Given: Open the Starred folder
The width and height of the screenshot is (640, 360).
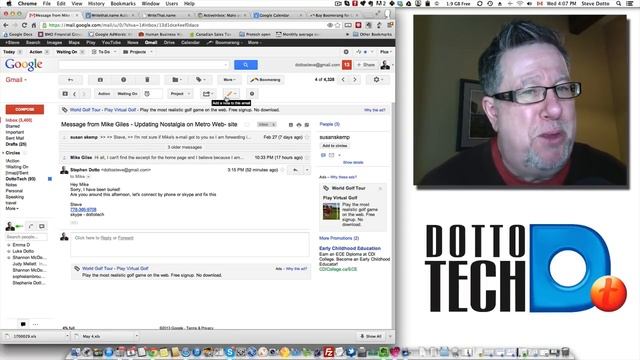Looking at the screenshot, I should [13, 127].
